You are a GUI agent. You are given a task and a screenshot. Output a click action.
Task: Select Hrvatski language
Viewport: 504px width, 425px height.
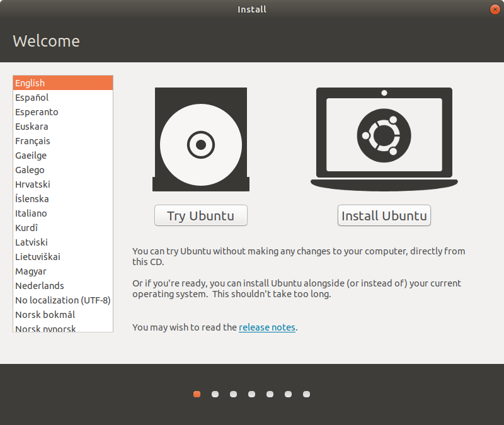tap(63, 184)
